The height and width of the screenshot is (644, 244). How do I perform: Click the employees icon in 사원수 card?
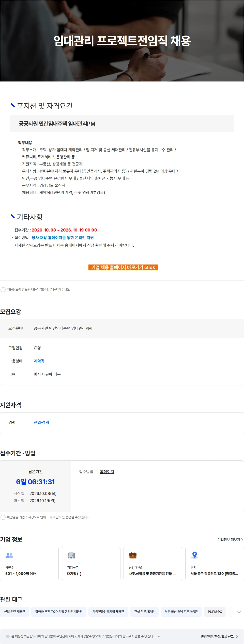click(x=9, y=555)
